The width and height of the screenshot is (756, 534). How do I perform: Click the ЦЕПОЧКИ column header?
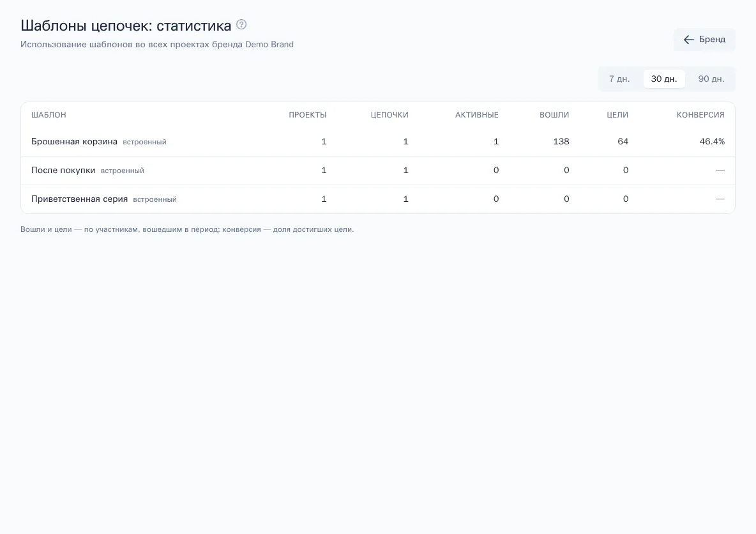[389, 115]
